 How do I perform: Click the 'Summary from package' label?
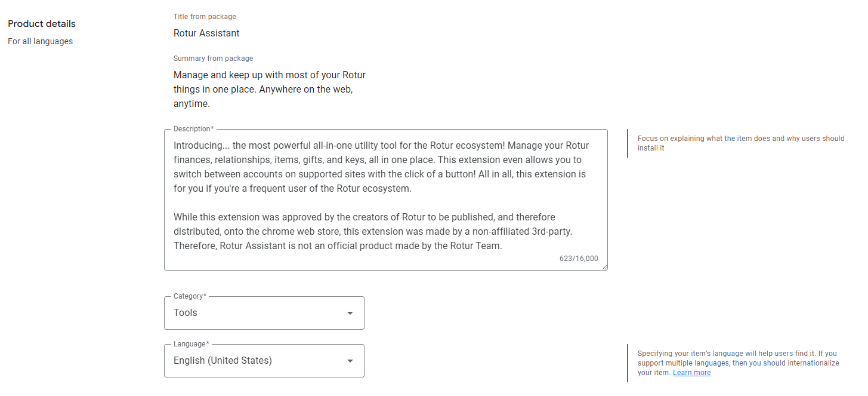click(x=213, y=59)
